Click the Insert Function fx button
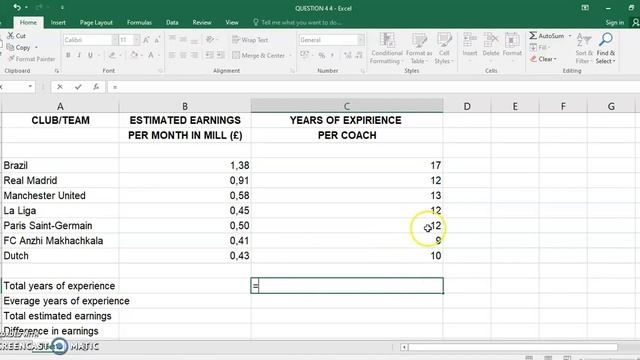Image resolution: width=640 pixels, height=360 pixels. tap(96, 87)
